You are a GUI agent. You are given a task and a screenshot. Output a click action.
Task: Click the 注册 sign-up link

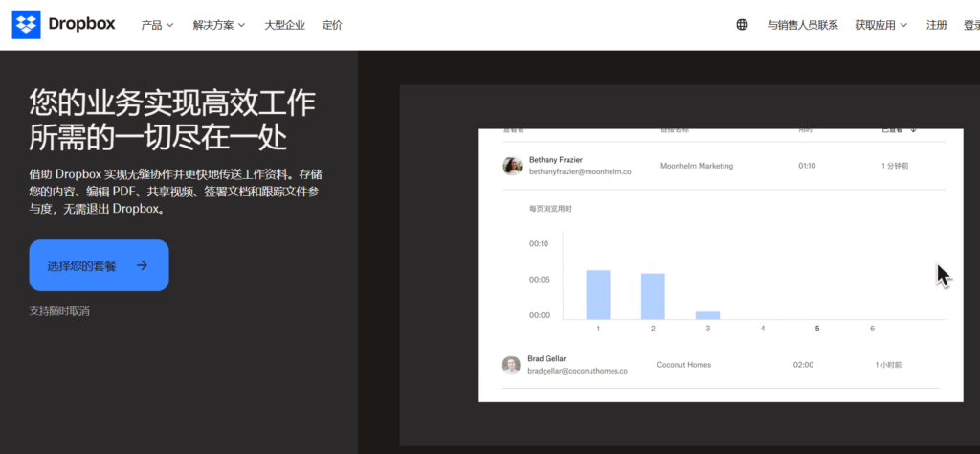tap(936, 25)
